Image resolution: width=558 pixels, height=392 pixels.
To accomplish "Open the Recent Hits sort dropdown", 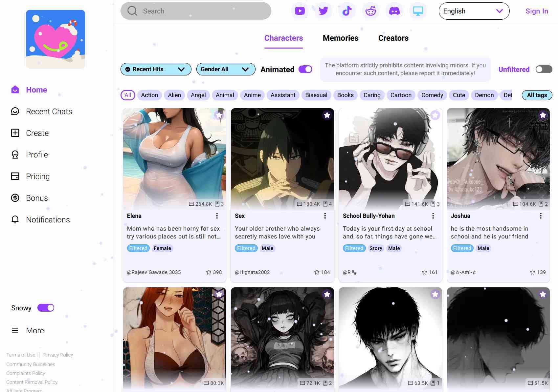I will (x=155, y=69).
